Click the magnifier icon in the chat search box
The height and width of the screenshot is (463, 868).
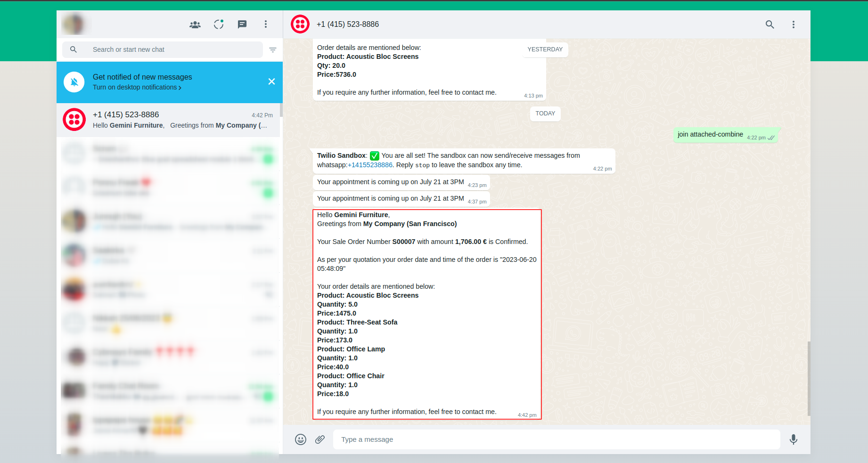[74, 49]
